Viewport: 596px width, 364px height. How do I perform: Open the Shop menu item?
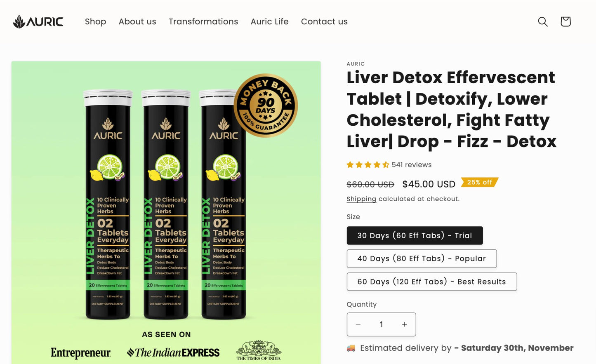pos(95,21)
